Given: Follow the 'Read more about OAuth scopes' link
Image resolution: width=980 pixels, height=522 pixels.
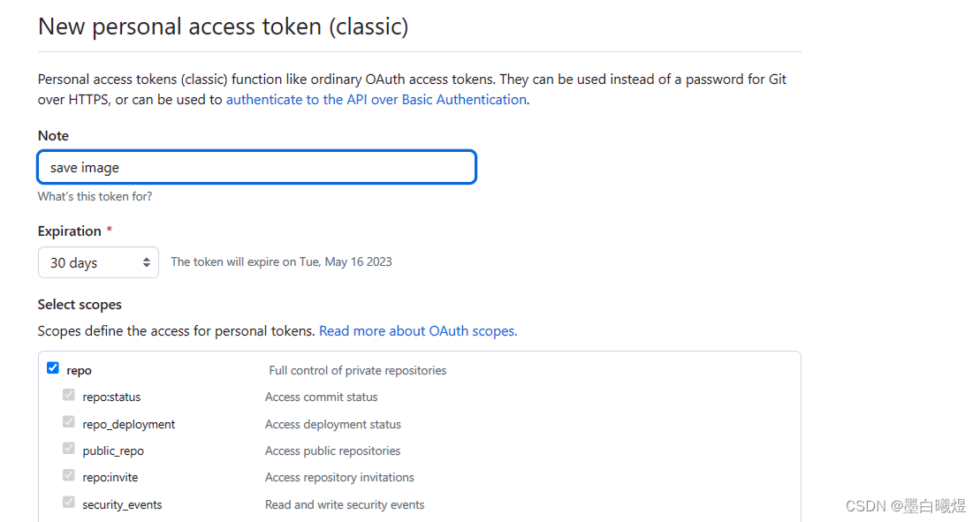Looking at the screenshot, I should click(x=418, y=331).
